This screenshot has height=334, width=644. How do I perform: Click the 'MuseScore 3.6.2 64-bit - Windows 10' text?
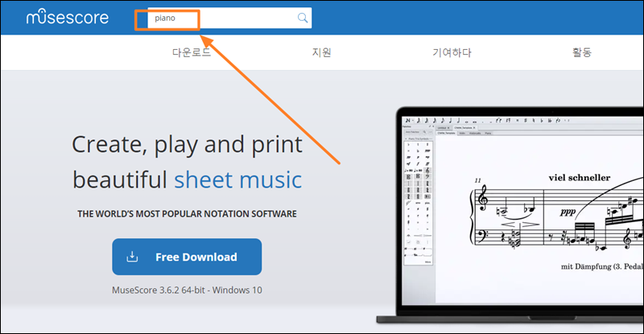coord(187,290)
